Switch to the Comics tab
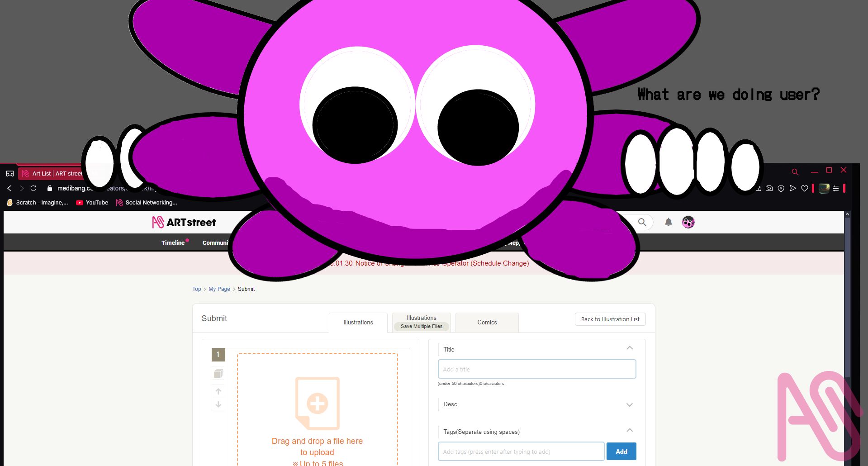The image size is (868, 466). (x=487, y=322)
